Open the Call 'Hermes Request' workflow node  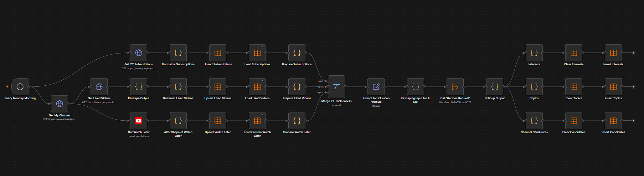[x=455, y=87]
